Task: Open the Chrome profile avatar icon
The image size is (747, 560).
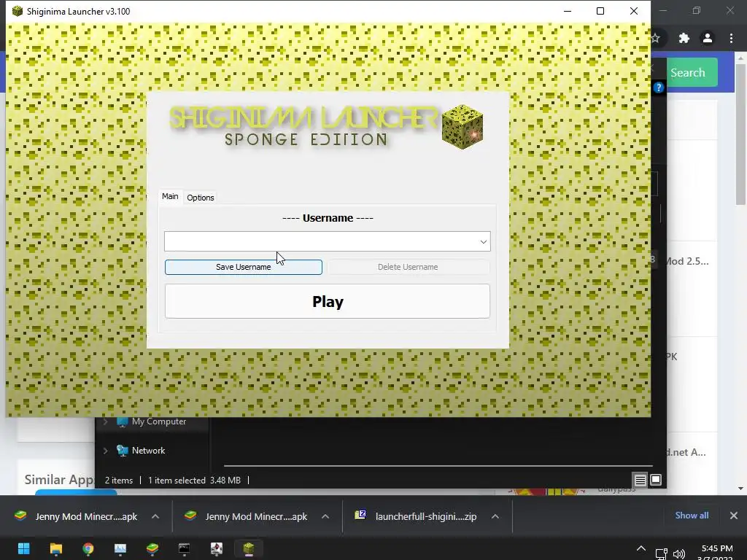Action: click(708, 38)
